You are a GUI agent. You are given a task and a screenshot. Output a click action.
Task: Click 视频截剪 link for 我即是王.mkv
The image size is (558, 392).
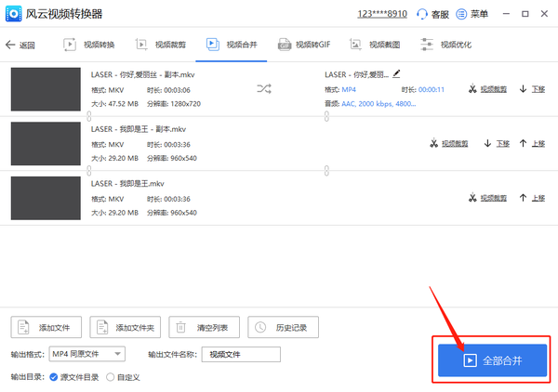pos(494,198)
